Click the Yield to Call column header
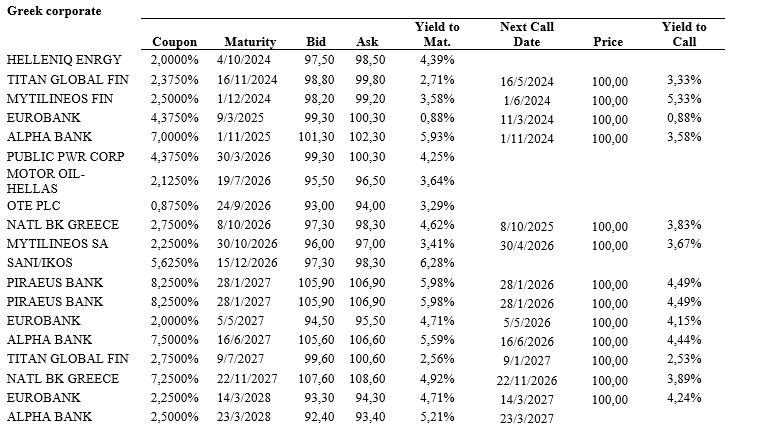This screenshot has height=444, width=764. [684, 35]
